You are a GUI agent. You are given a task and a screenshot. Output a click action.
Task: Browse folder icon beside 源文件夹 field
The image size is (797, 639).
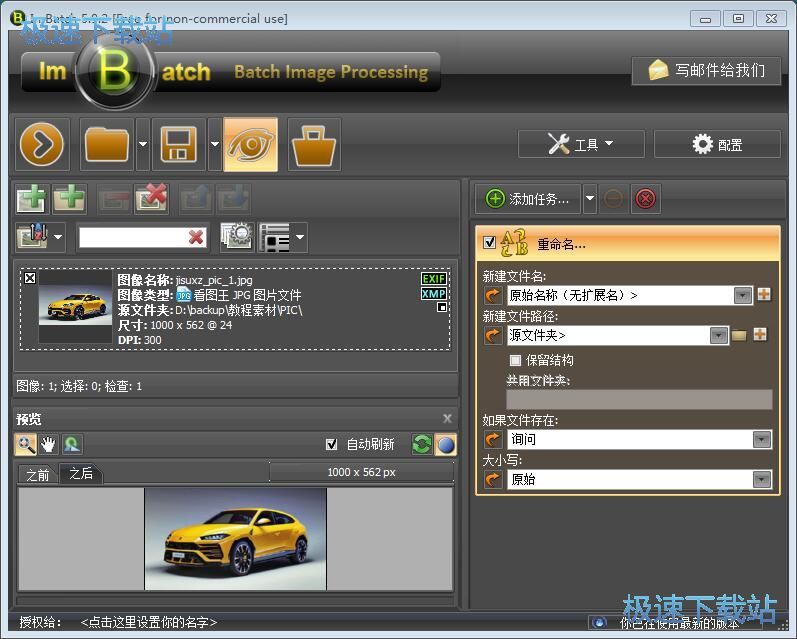(739, 336)
